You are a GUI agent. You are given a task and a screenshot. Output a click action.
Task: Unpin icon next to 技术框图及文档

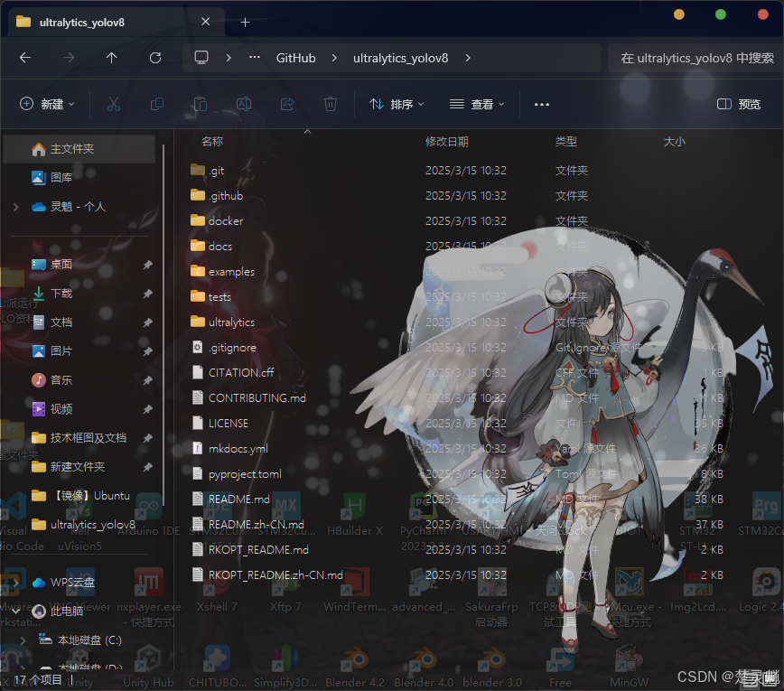point(147,438)
